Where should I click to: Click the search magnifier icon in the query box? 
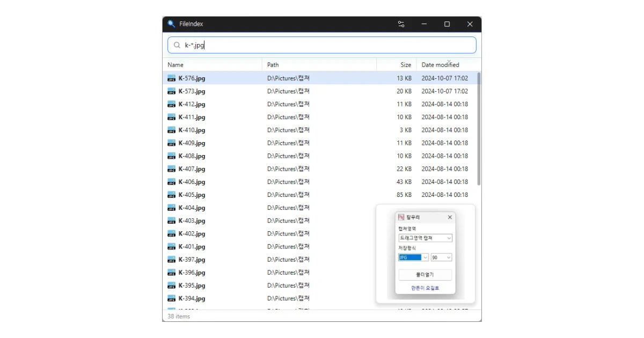point(177,45)
